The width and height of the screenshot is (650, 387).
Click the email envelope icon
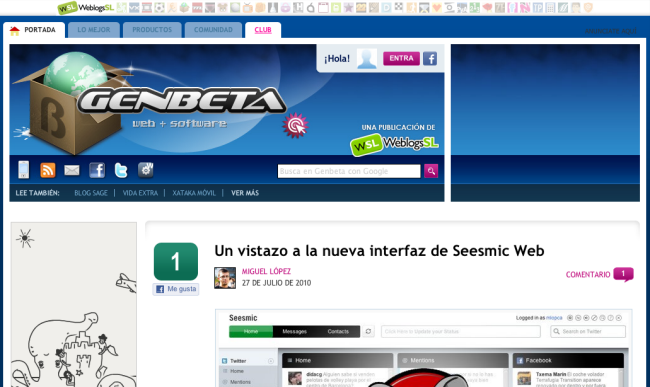click(72, 170)
